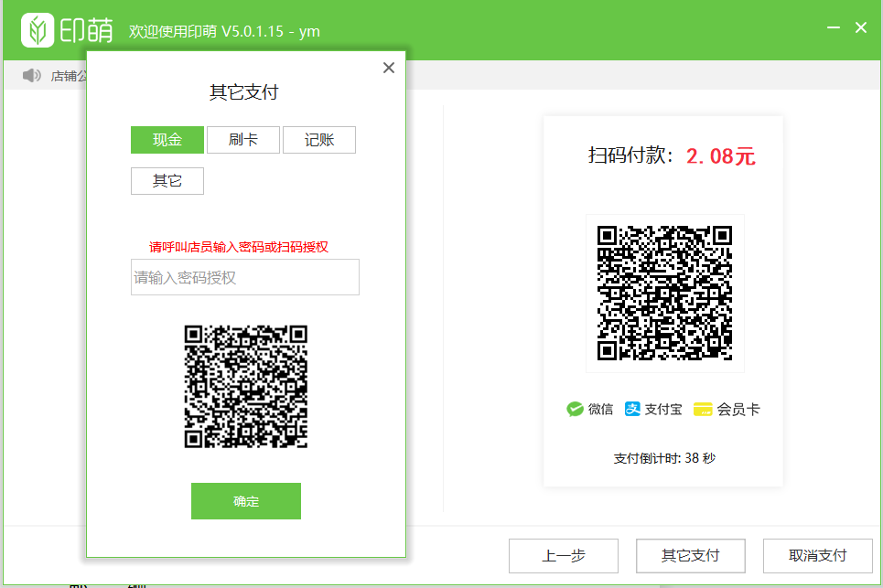The height and width of the screenshot is (588, 883).
Task: Click the WeChat (微信) icon
Action: click(x=575, y=409)
